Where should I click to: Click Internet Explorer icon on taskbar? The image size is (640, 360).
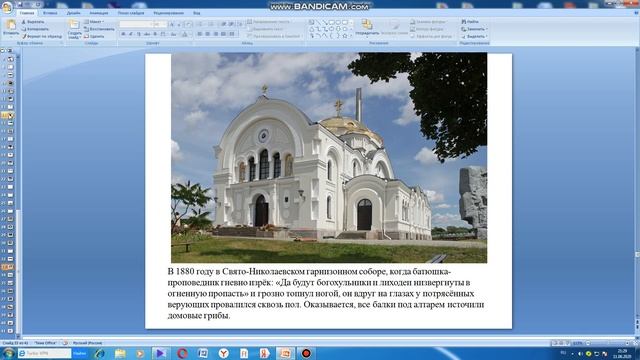pyautogui.click(x=100, y=353)
